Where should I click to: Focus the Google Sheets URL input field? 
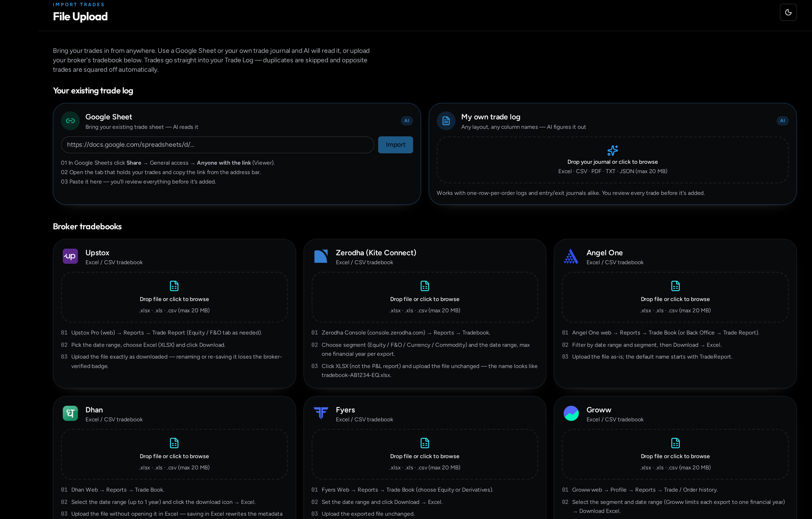click(x=217, y=145)
